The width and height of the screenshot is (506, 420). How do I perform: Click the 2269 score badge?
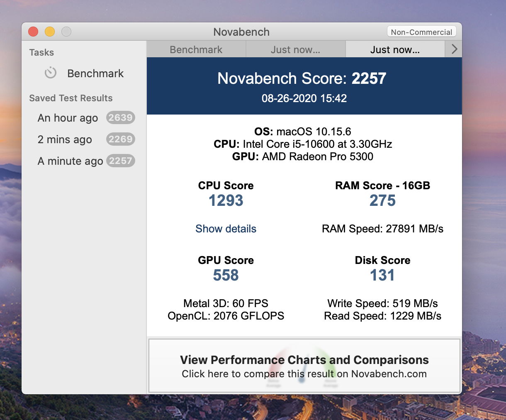pos(120,139)
